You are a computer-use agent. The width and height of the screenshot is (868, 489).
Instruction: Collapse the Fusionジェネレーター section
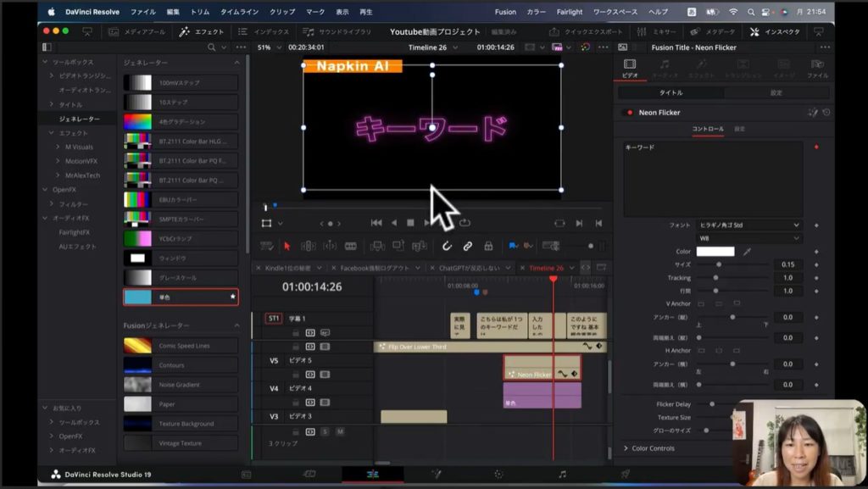coord(236,325)
